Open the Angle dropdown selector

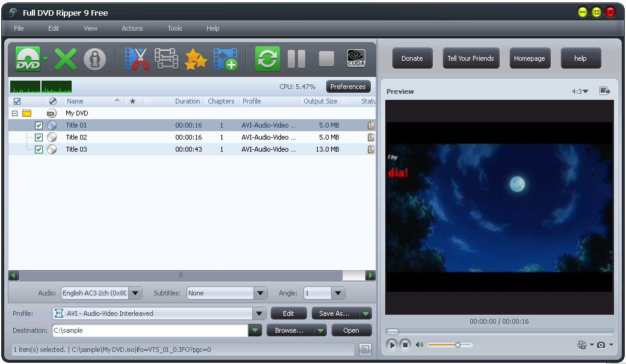[338, 293]
